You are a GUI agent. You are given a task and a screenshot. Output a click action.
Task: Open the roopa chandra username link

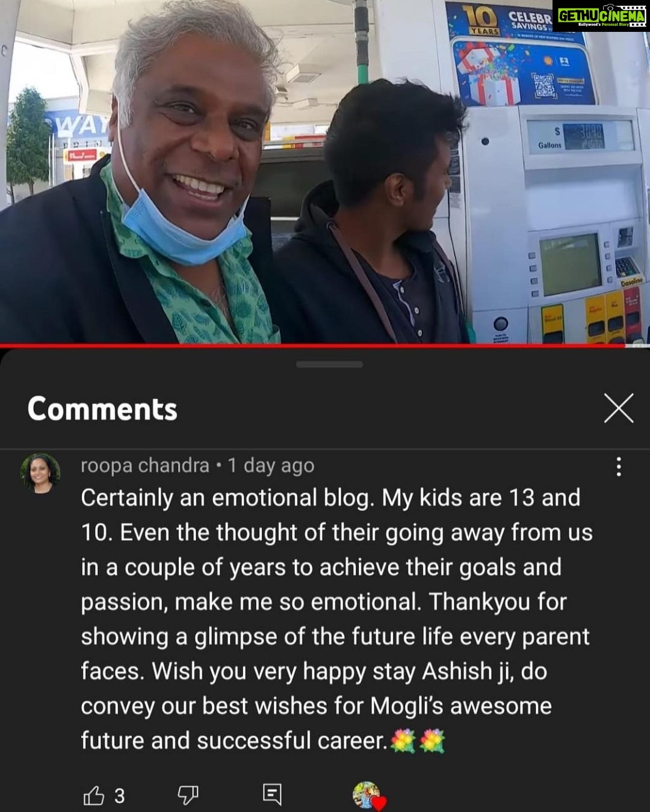pyautogui.click(x=145, y=466)
